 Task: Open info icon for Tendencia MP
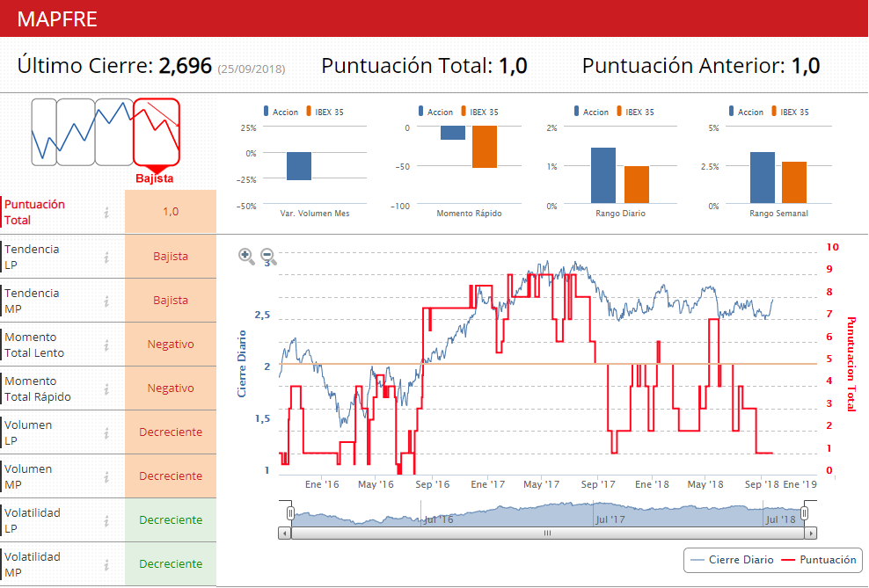(106, 301)
